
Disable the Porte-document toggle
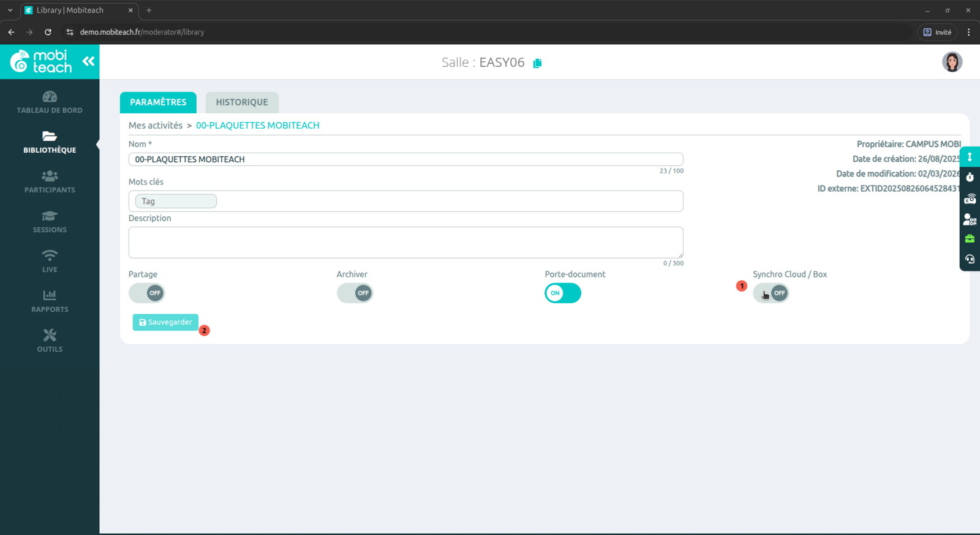click(563, 293)
